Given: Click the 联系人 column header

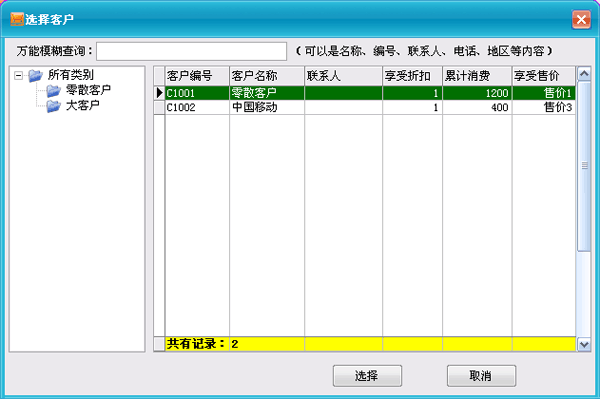Looking at the screenshot, I should [x=344, y=76].
